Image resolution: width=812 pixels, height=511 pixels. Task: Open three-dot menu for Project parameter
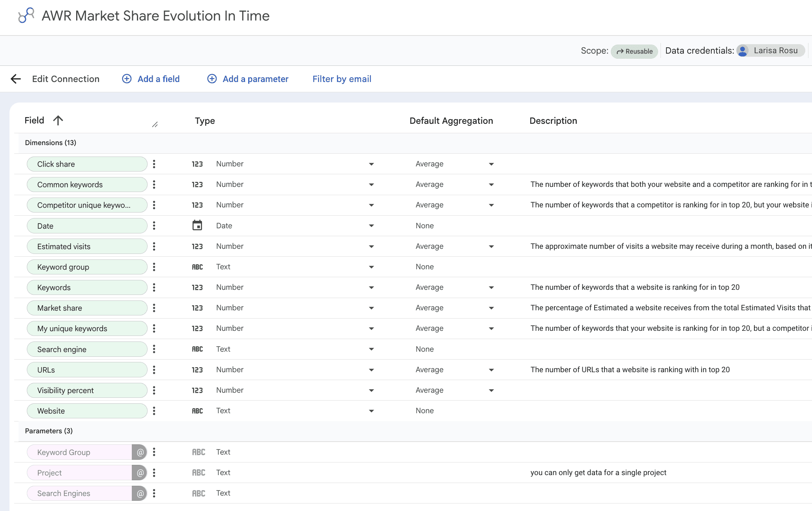(x=154, y=473)
